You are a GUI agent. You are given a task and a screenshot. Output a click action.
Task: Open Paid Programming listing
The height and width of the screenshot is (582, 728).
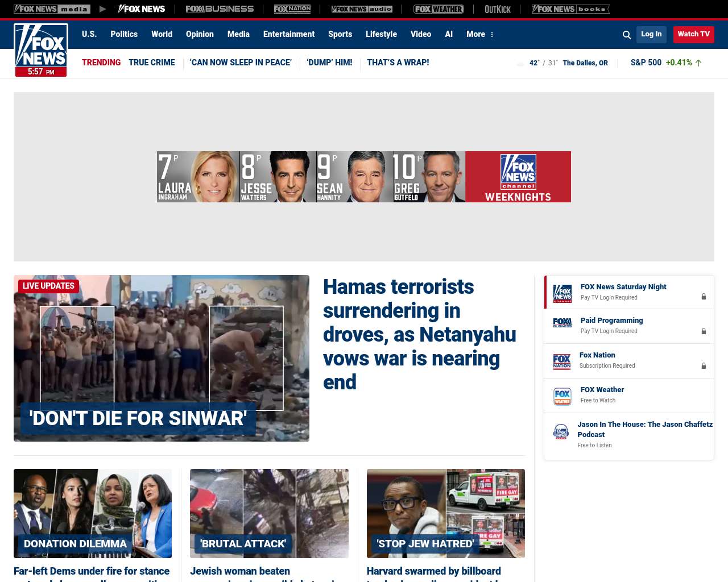(x=629, y=326)
